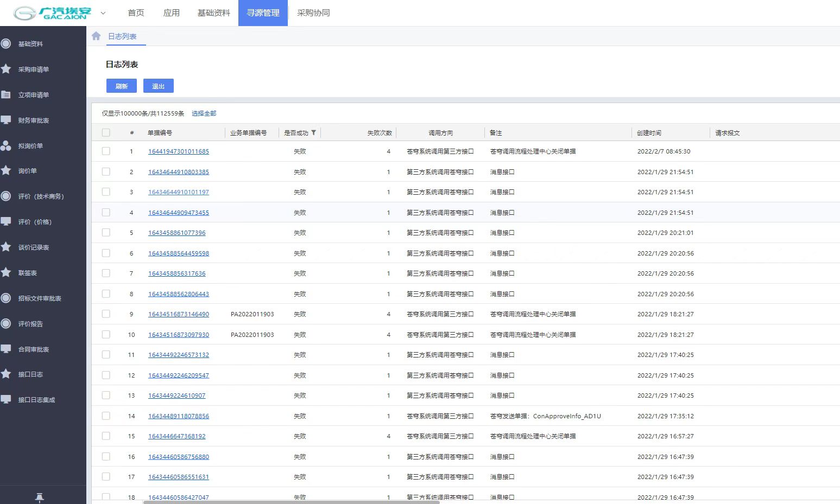Switch to the 日志列表 tab
840x504 pixels.
coord(122,36)
